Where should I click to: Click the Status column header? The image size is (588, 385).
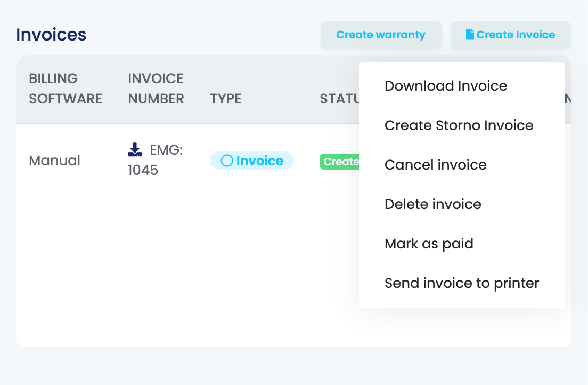tap(339, 99)
